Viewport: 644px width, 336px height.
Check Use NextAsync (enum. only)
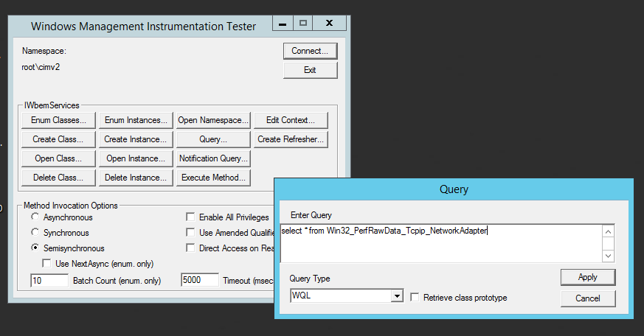(x=46, y=263)
